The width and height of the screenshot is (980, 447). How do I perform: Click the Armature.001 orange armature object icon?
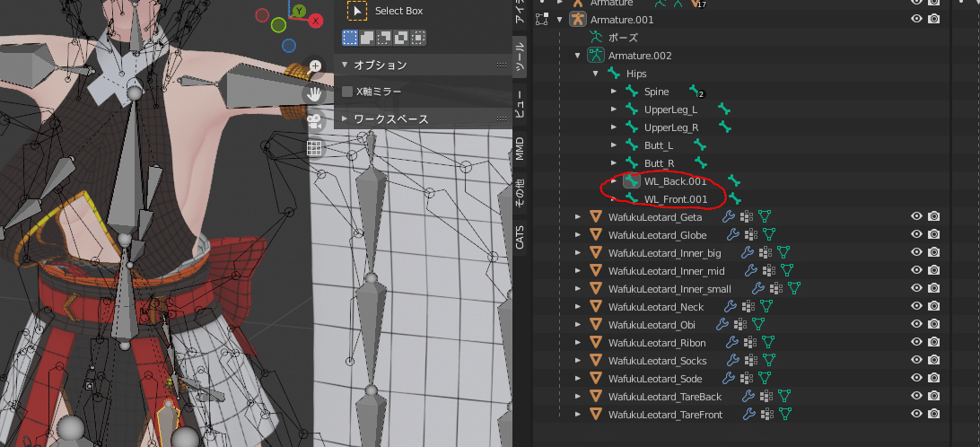click(578, 20)
